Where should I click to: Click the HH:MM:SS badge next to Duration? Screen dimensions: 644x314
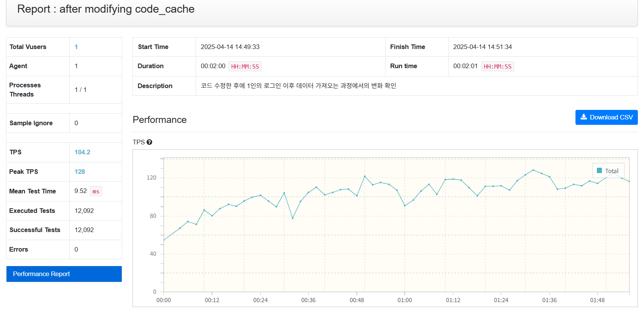(x=245, y=66)
